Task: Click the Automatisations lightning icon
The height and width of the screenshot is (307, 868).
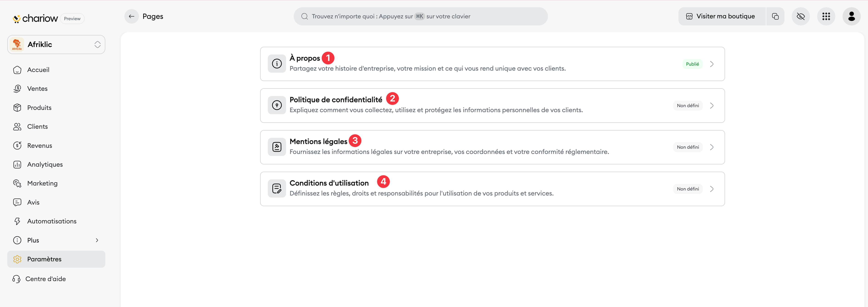Action: pos(17,221)
